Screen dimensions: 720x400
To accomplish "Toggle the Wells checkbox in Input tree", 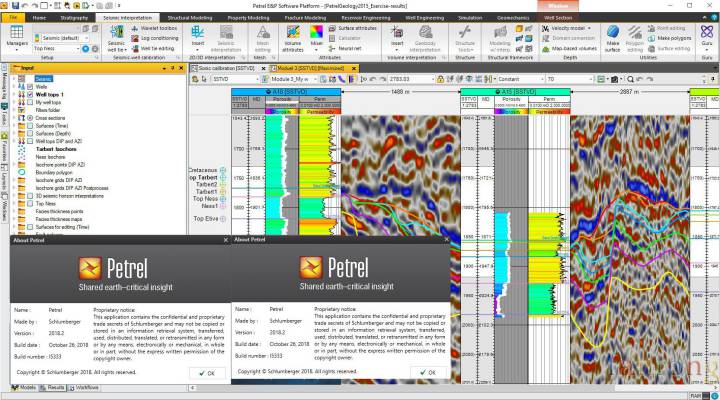I will 29,87.
